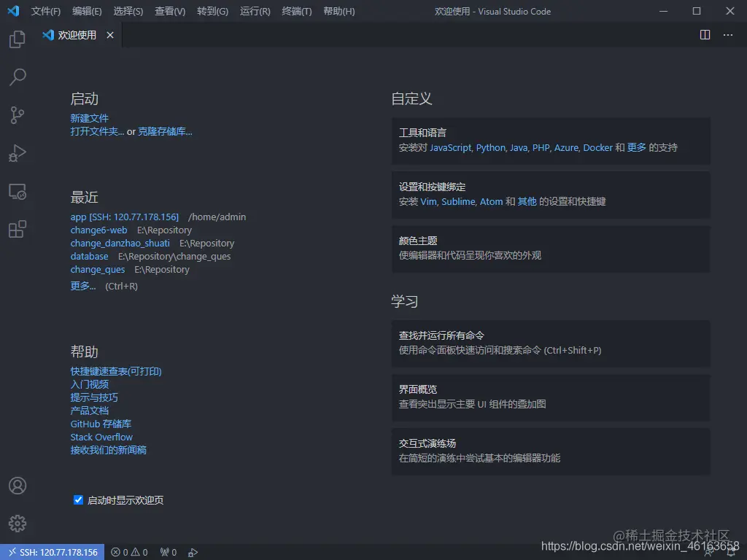Screen dimensions: 747x560
Task: Open the 界面概览 card
Action: coord(551,397)
